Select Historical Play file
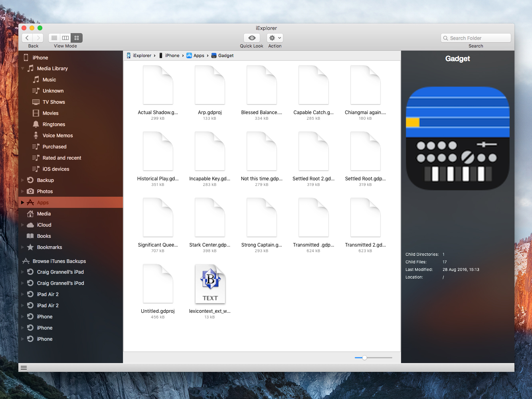Image resolution: width=532 pixels, height=399 pixels. click(158, 159)
